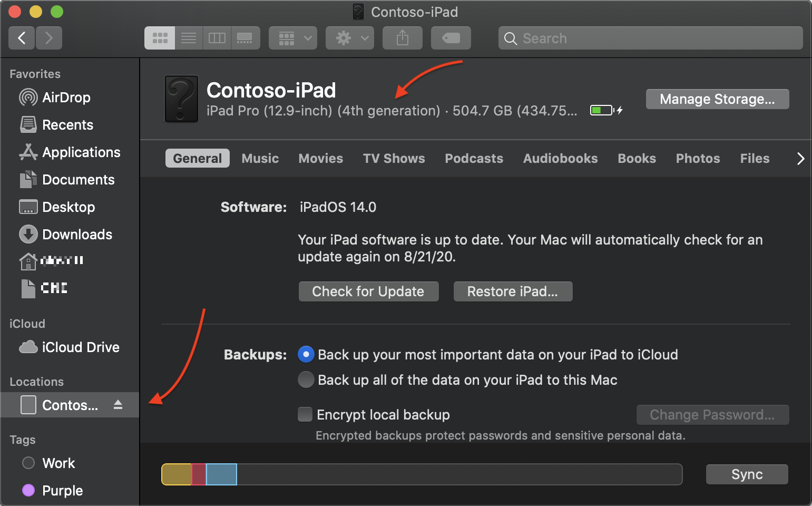Image resolution: width=812 pixels, height=506 pixels.
Task: Click Restore iPad
Action: 513,291
